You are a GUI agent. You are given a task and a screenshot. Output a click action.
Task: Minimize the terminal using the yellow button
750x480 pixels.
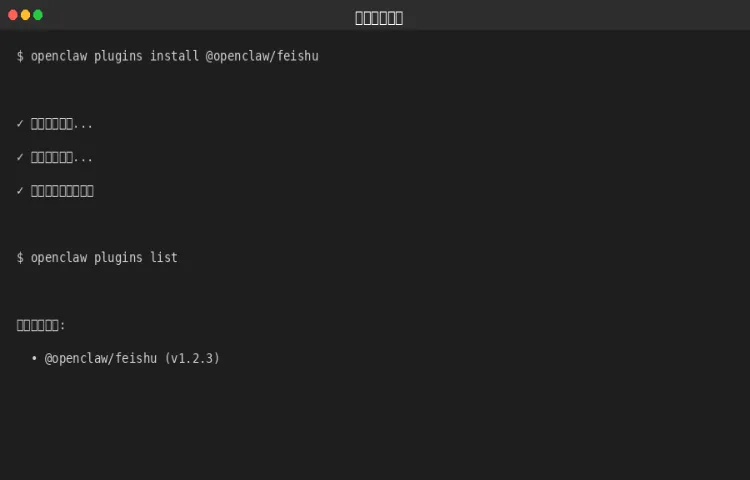[x=25, y=15]
